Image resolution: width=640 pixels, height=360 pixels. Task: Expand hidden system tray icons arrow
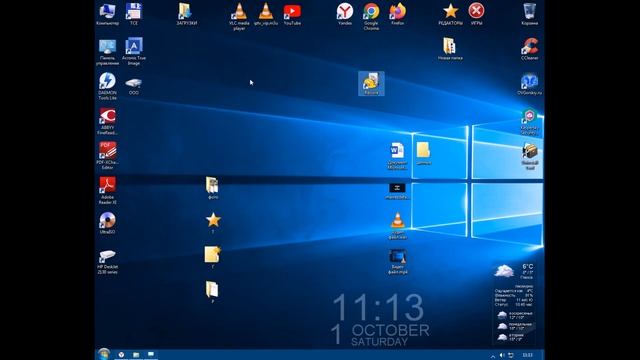pos(493,356)
